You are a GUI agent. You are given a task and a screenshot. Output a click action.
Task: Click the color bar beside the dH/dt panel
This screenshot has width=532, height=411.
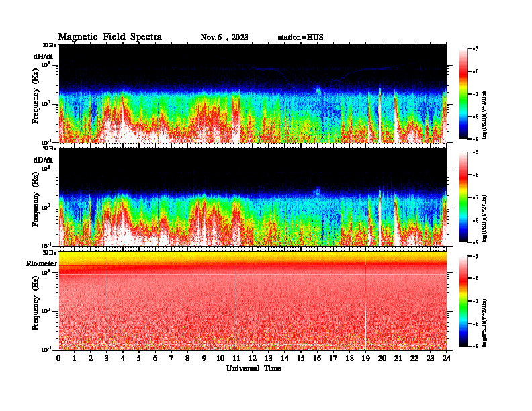pyautogui.click(x=463, y=94)
